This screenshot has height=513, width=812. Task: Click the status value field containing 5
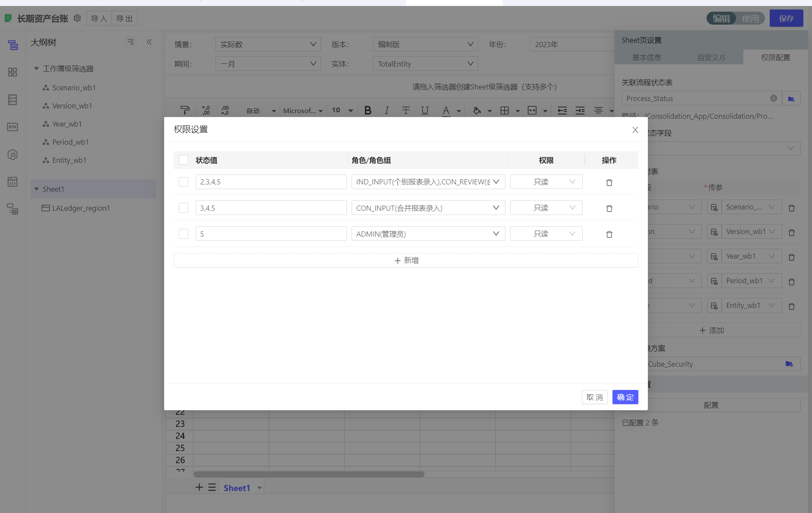pos(271,234)
